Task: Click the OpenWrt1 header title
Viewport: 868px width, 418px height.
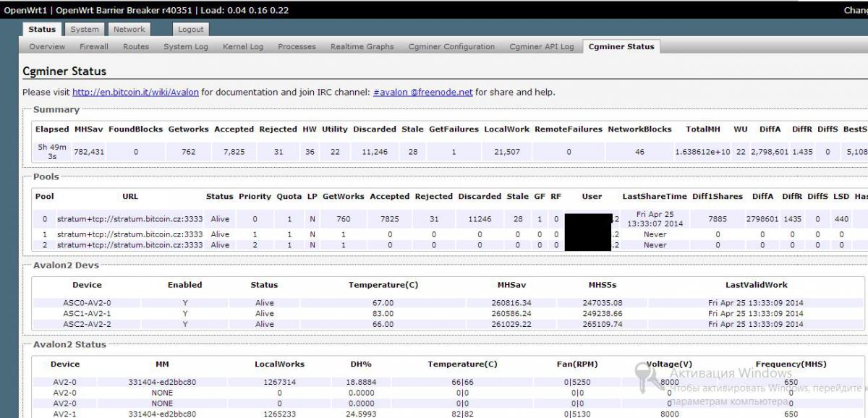Action: coord(24,10)
